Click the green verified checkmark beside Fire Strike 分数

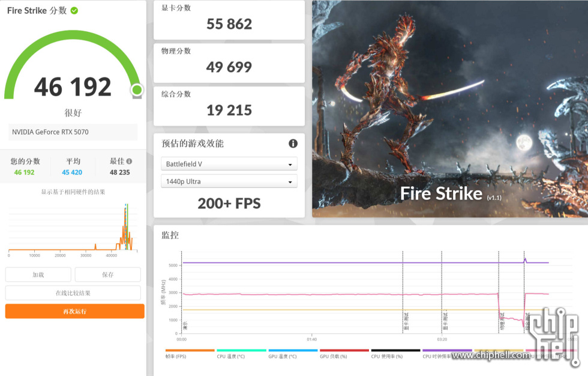[74, 10]
